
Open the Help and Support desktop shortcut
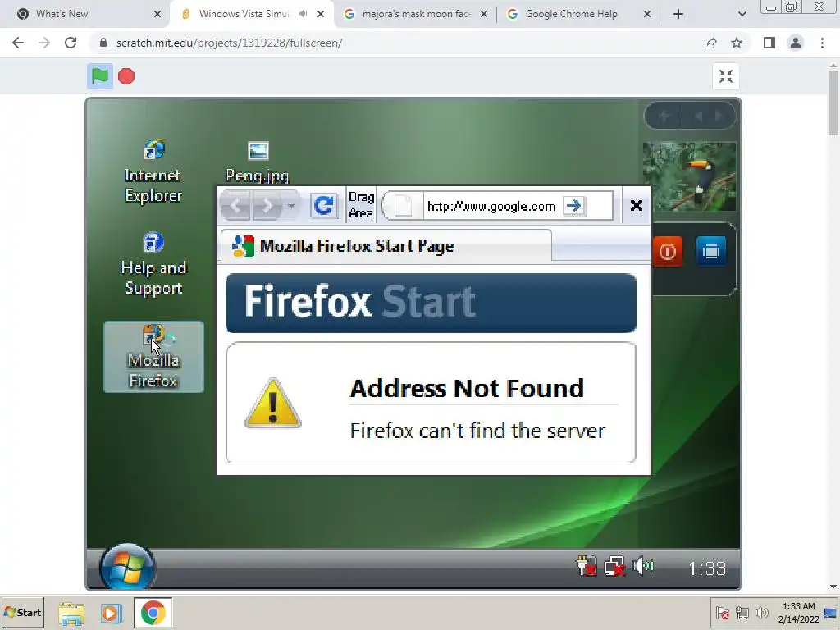point(153,263)
